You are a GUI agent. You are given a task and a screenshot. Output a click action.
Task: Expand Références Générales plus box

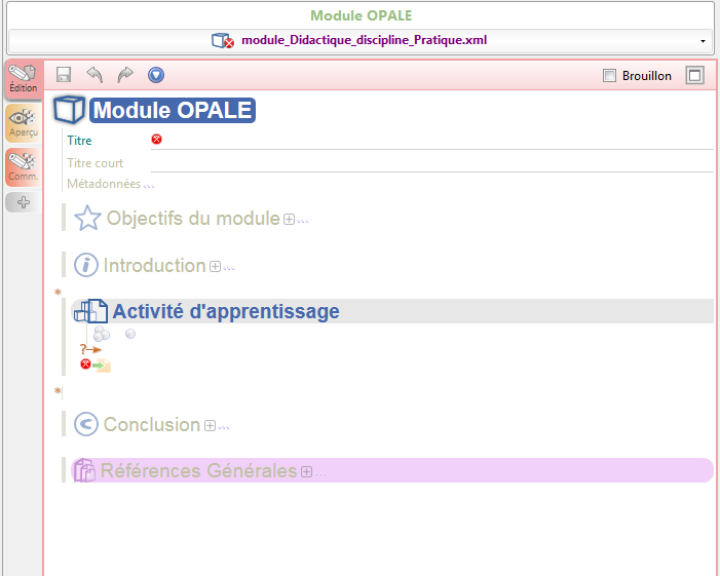307,472
